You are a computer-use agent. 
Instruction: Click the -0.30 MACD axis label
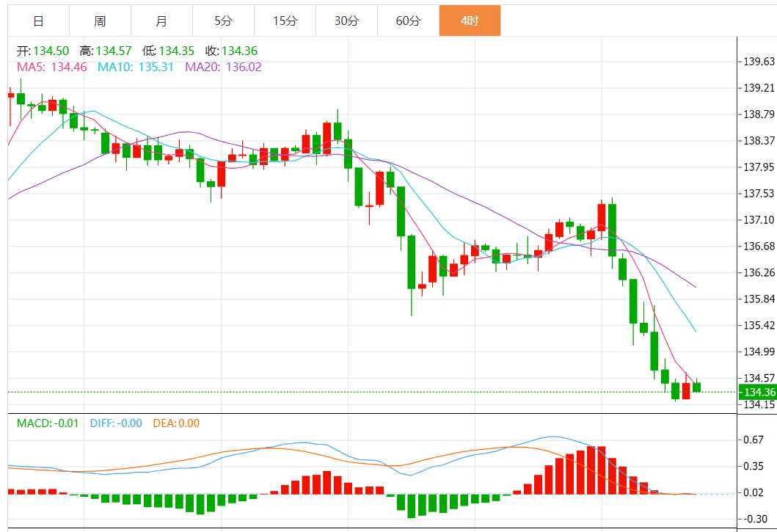pos(754,519)
